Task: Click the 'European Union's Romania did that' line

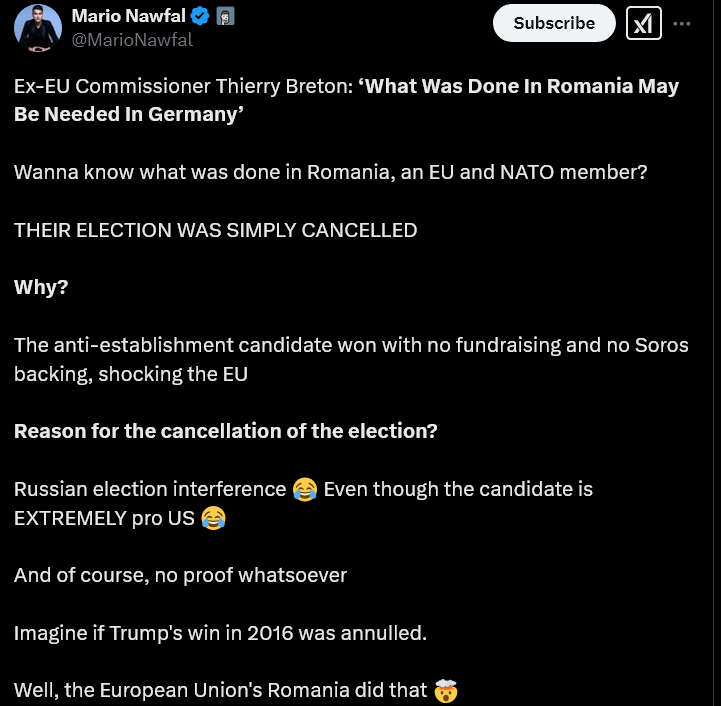Action: click(x=222, y=690)
